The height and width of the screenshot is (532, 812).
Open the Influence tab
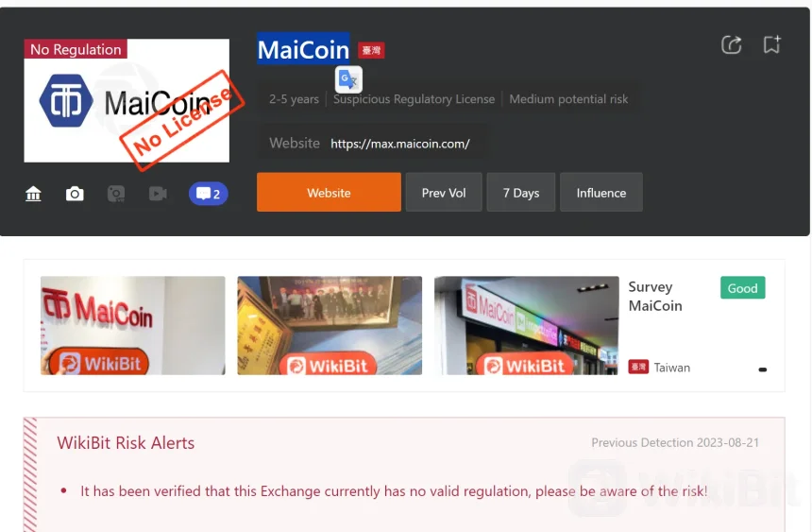[x=601, y=193]
